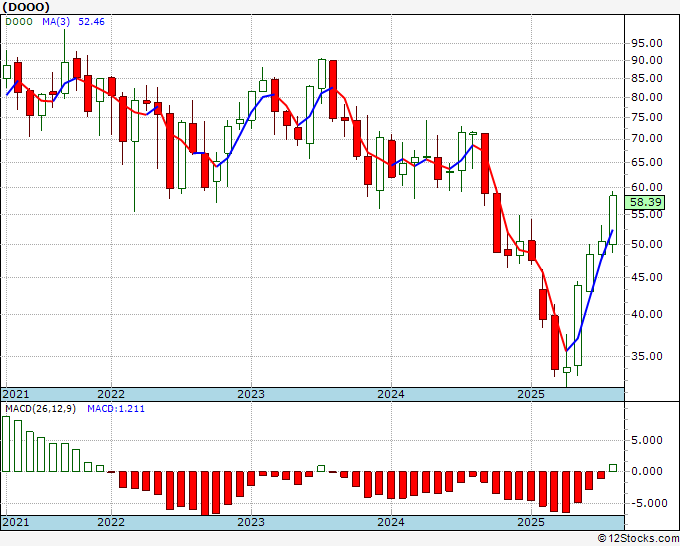Open the 12Stocks.com copyright link

[x=638, y=539]
